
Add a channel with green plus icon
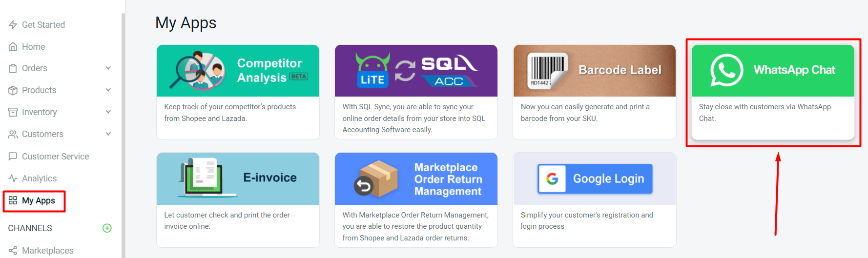107,228
